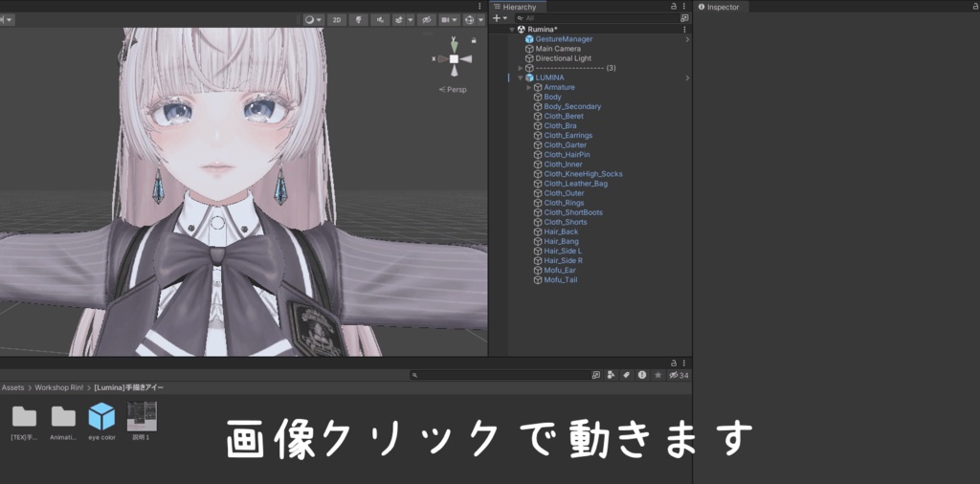
Task: Select Cloth_ShortBoots object
Action: click(573, 212)
